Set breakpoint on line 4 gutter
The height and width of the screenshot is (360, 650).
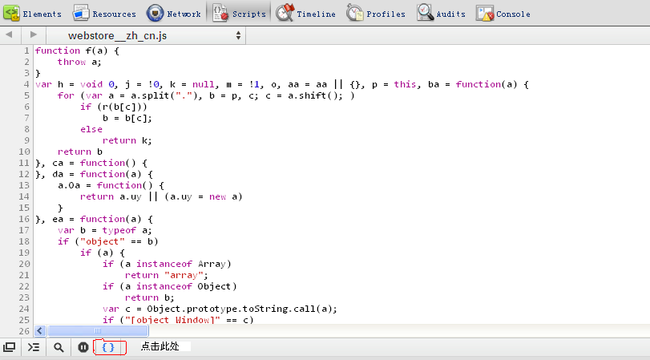coord(27,85)
